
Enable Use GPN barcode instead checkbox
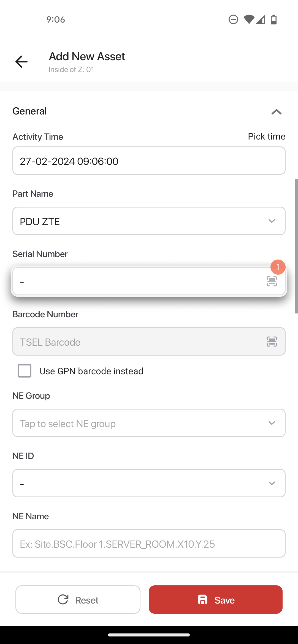25,371
